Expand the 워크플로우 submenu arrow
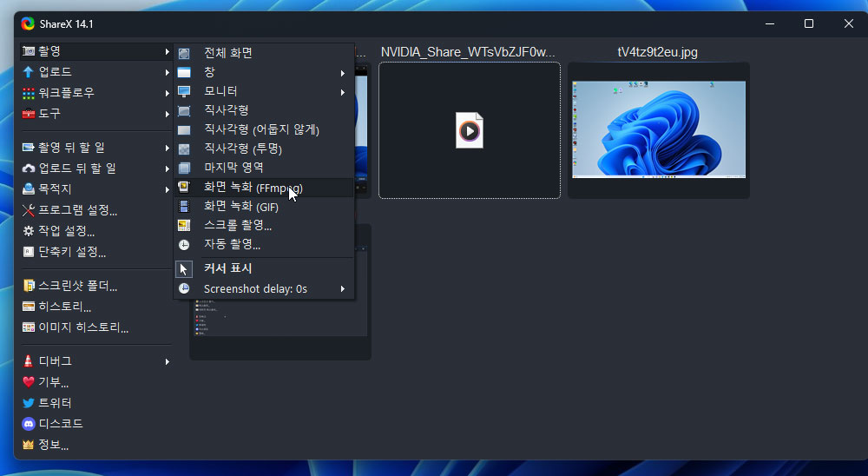 167,94
